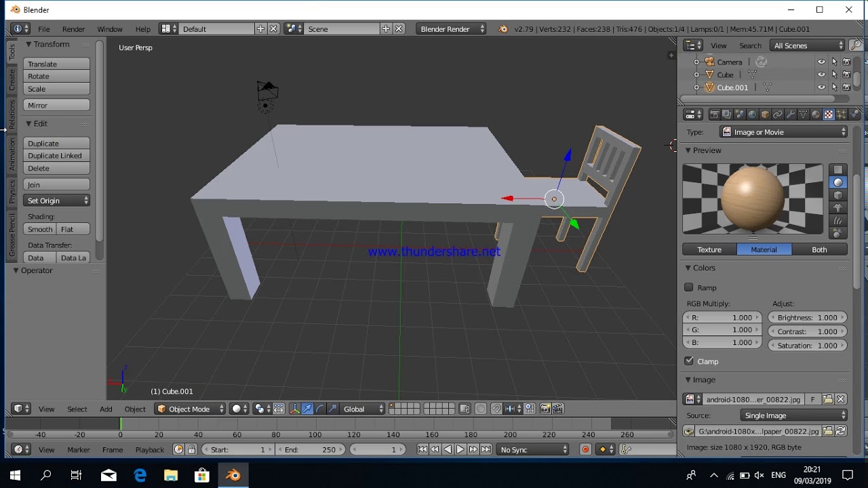Click the Saturation value slider
This screenshot has width=868, height=488.
[x=808, y=345]
